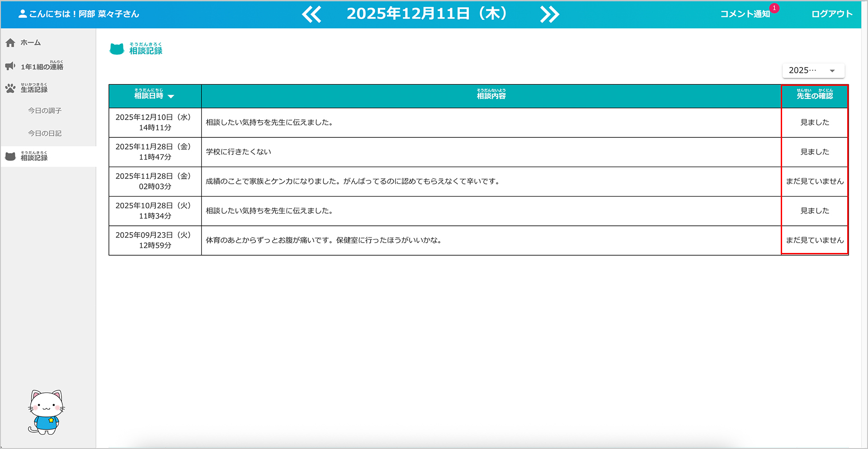Open 今日の日記 in sidebar

(x=45, y=134)
